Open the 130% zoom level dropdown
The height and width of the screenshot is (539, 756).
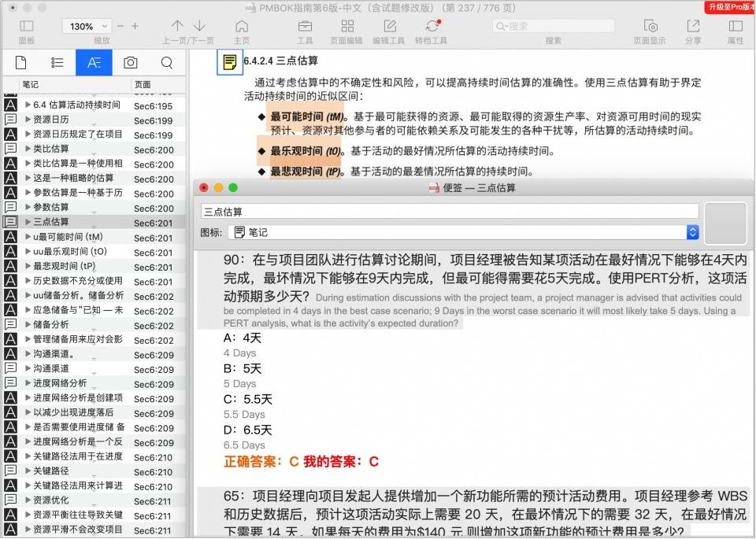click(87, 26)
